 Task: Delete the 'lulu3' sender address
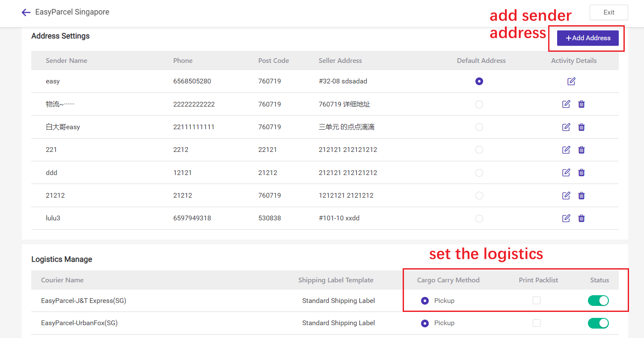click(581, 218)
